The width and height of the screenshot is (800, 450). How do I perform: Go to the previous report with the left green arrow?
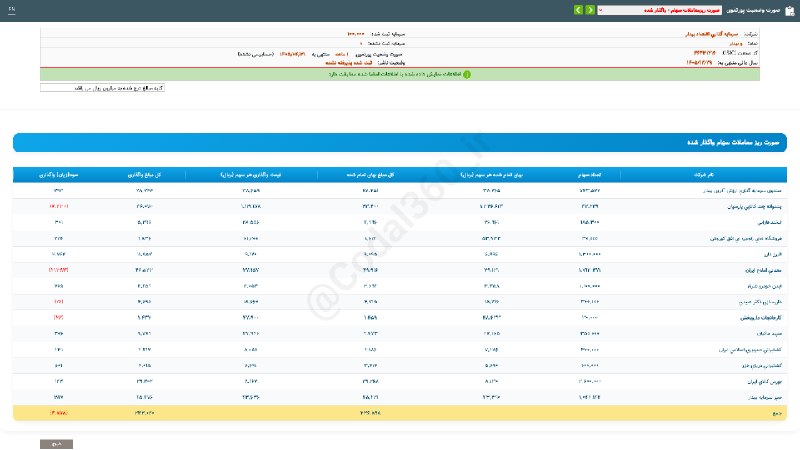(578, 10)
